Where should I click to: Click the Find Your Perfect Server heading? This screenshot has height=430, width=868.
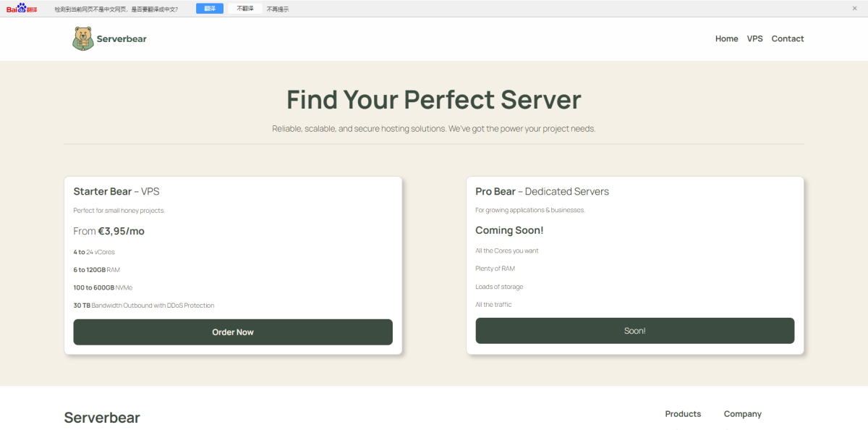click(x=434, y=99)
